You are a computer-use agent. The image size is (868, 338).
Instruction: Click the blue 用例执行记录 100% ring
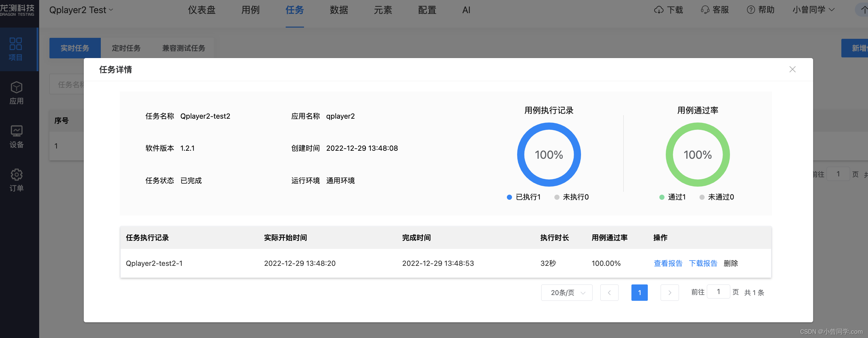click(x=549, y=155)
